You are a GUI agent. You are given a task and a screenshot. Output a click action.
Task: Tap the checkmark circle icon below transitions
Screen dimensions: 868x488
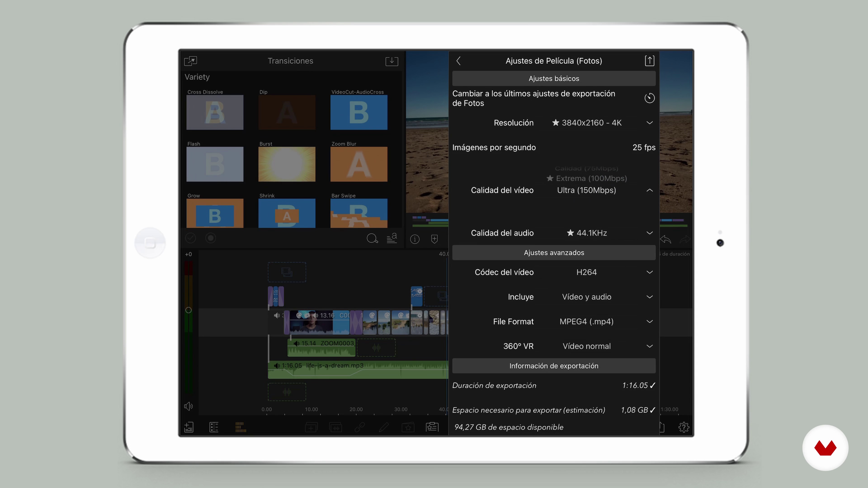click(x=190, y=238)
